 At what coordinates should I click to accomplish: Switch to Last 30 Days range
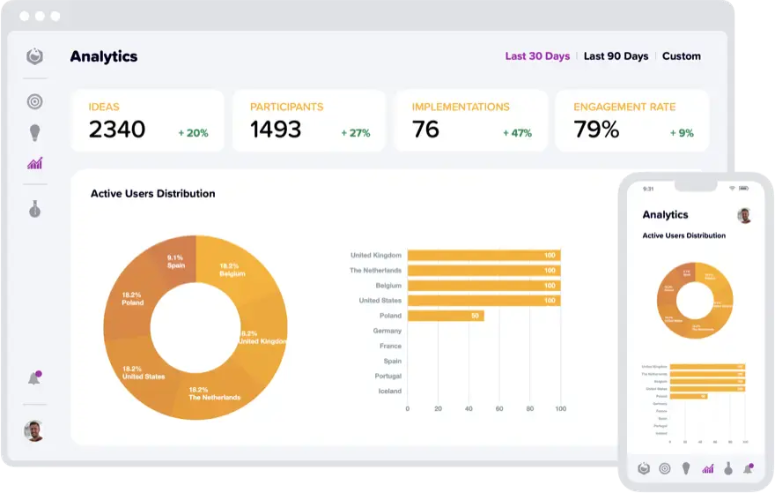537,56
